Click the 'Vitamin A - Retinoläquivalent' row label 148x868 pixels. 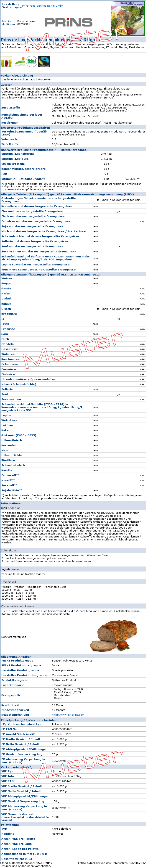point(23,179)
